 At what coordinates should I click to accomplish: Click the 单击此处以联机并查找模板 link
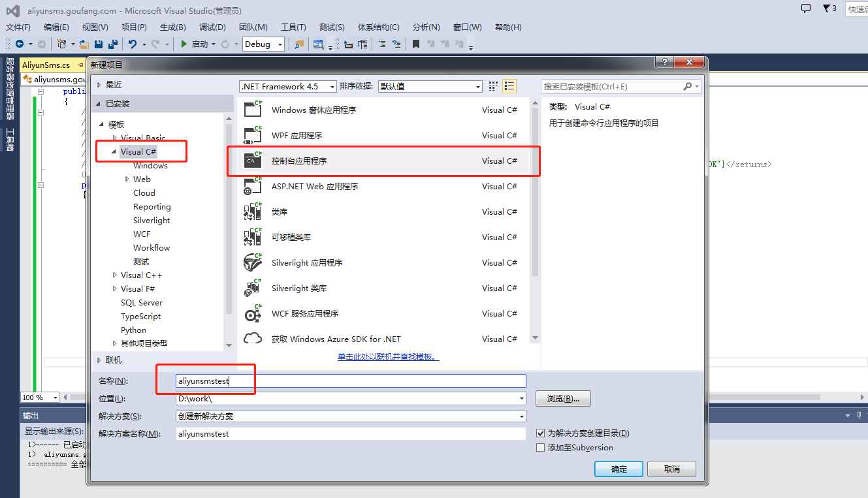point(388,357)
